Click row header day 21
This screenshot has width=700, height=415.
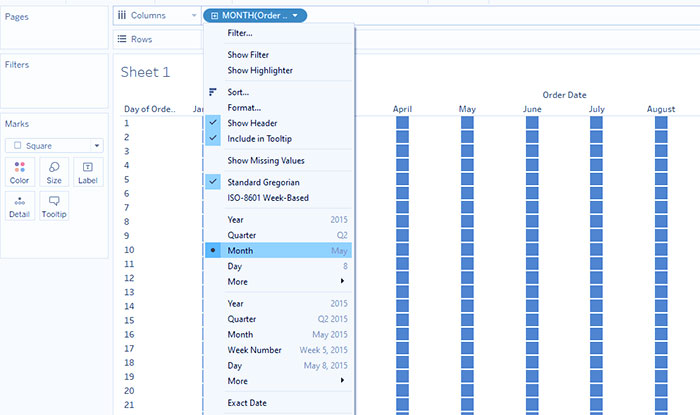pos(129,405)
